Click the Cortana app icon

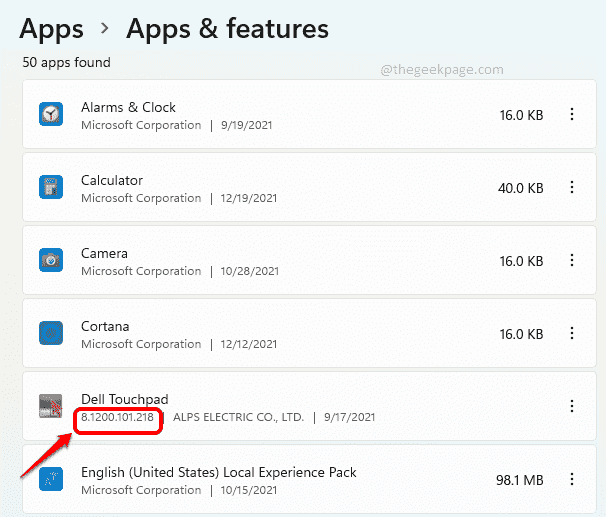pyautogui.click(x=51, y=333)
